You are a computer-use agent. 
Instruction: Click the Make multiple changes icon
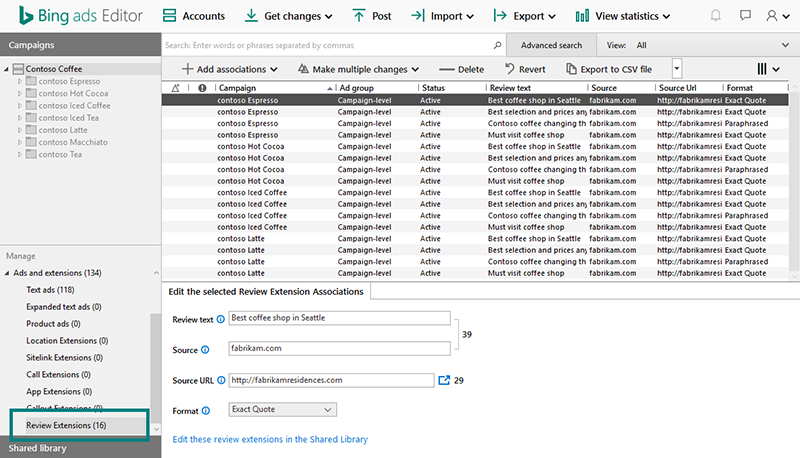pyautogui.click(x=303, y=69)
